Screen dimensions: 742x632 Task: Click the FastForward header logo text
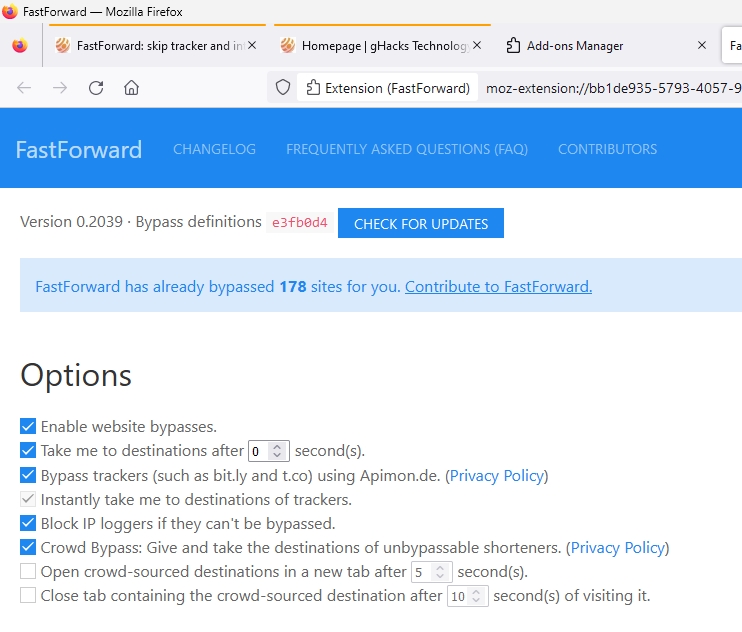pyautogui.click(x=79, y=149)
